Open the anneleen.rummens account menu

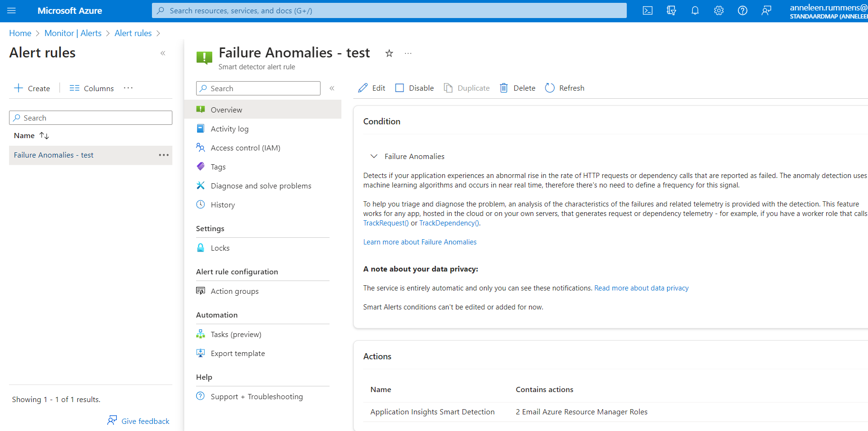(829, 11)
